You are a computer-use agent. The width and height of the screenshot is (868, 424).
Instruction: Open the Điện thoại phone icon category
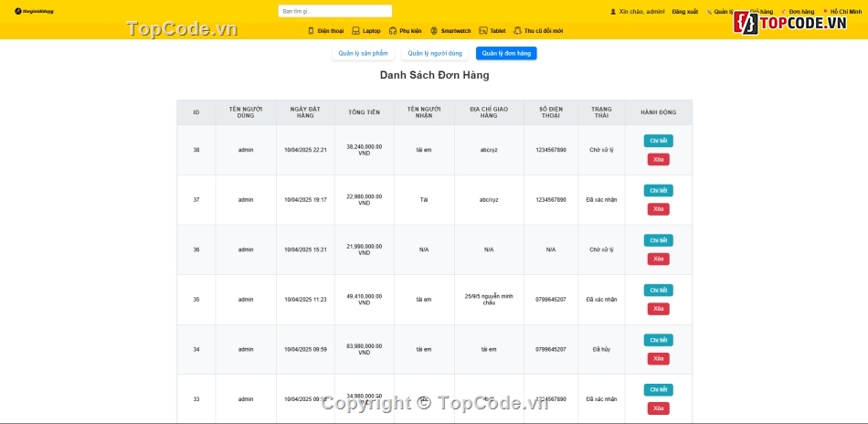(311, 31)
